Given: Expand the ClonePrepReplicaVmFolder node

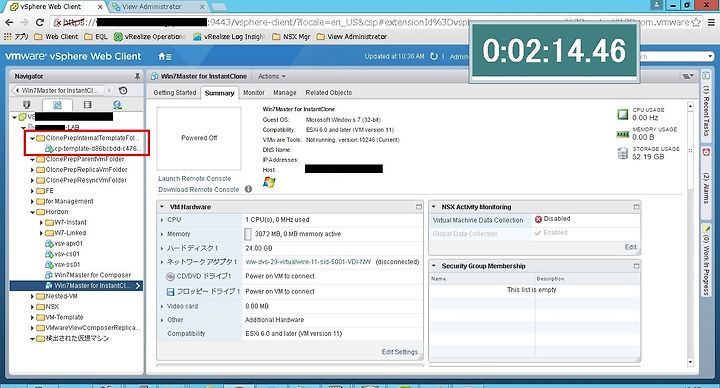Looking at the screenshot, I should point(32,170).
